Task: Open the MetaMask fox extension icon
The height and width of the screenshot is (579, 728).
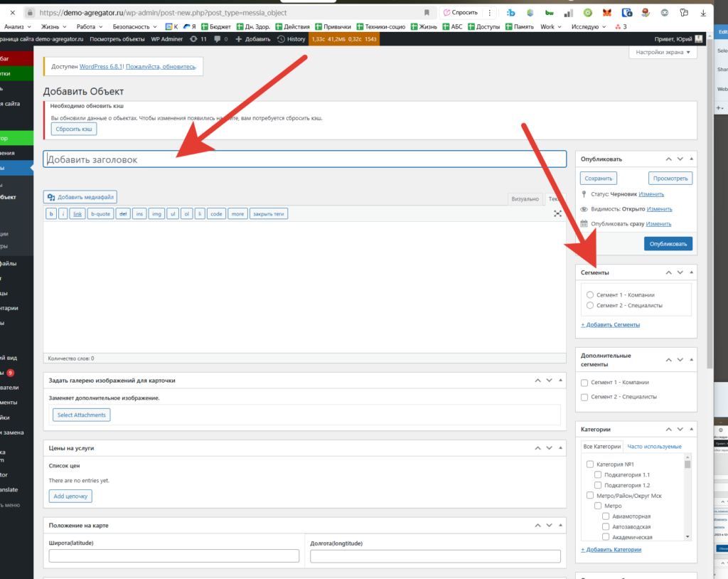Action: tap(606, 13)
